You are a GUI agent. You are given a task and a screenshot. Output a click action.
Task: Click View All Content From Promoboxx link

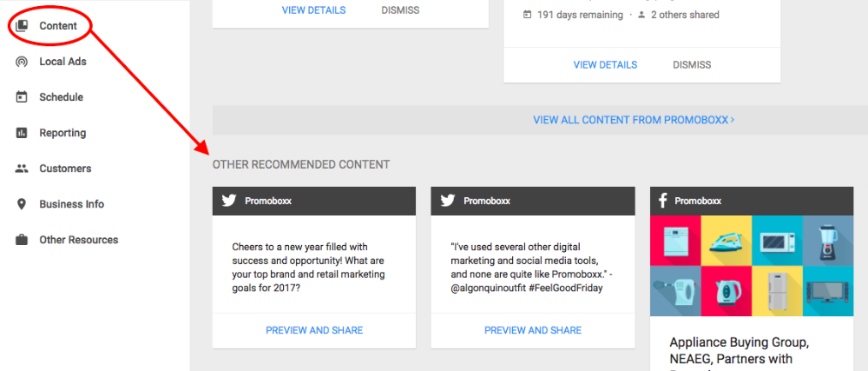pos(634,120)
